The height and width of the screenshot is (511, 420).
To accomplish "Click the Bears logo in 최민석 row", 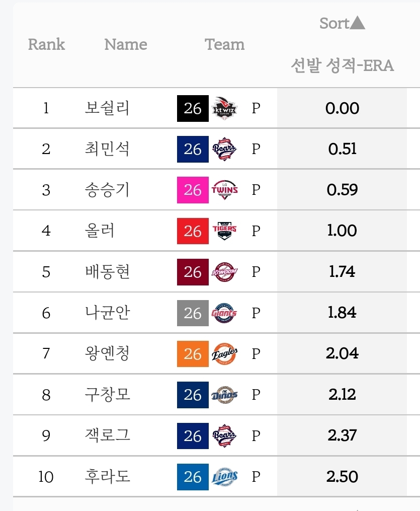I will [x=225, y=149].
